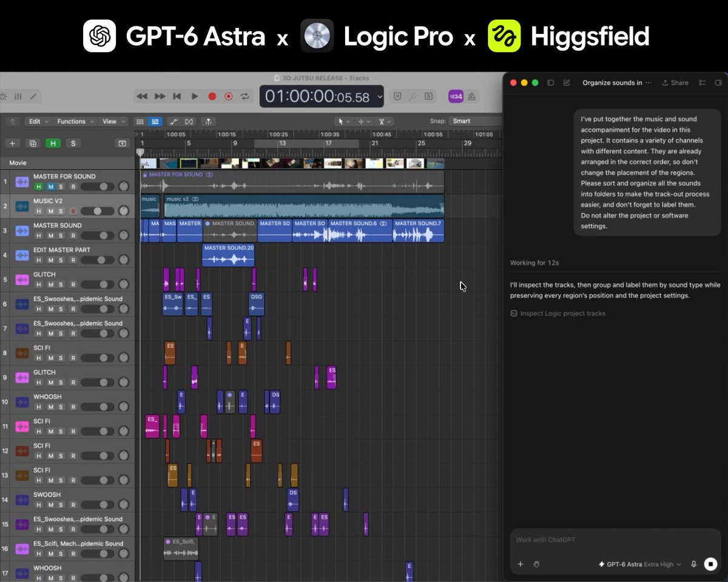728x582 pixels.
Task: Toggle the Flex button
Action: [188, 121]
